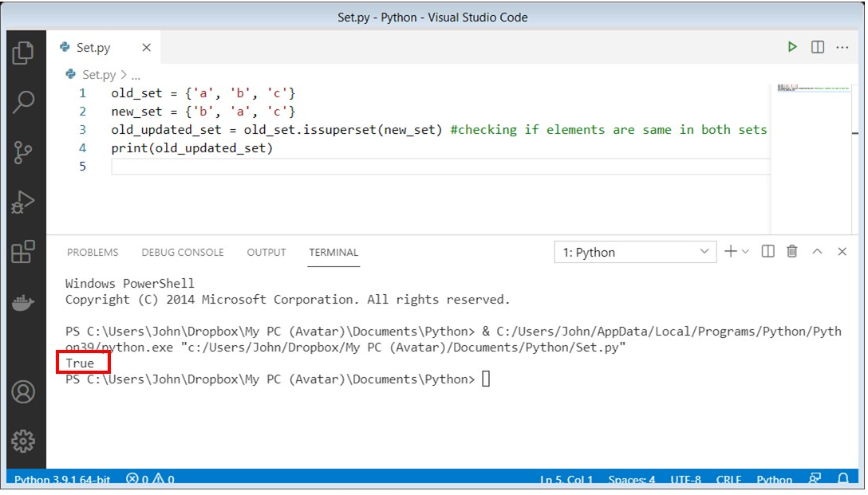868x495 pixels.
Task: Open the Manage settings gear
Action: coord(23,439)
